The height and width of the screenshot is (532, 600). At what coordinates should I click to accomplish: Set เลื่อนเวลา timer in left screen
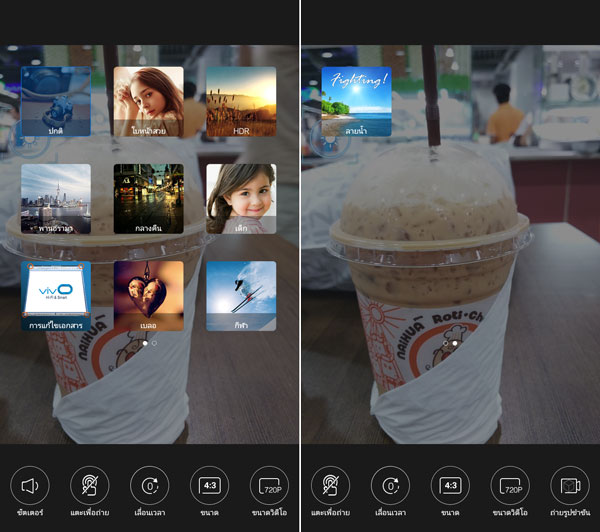150,486
